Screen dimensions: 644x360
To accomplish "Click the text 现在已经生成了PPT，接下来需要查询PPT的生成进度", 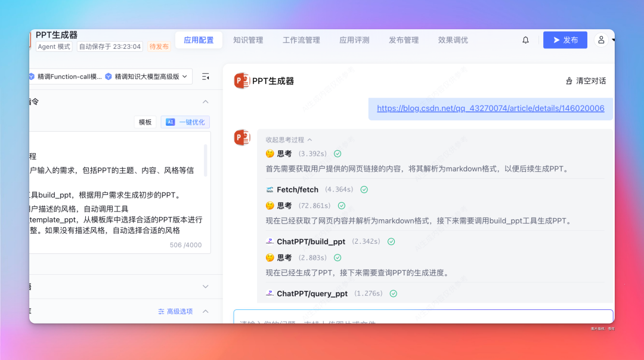I will click(357, 273).
